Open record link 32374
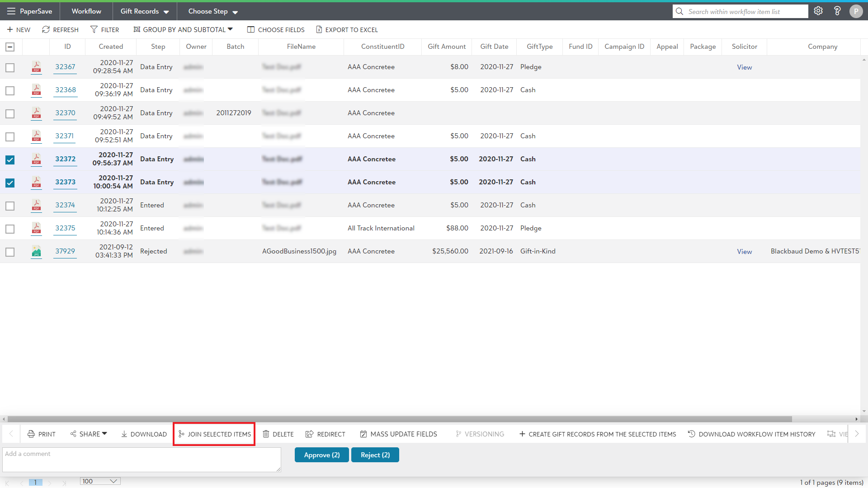Image resolution: width=868 pixels, height=488 pixels. (x=65, y=205)
